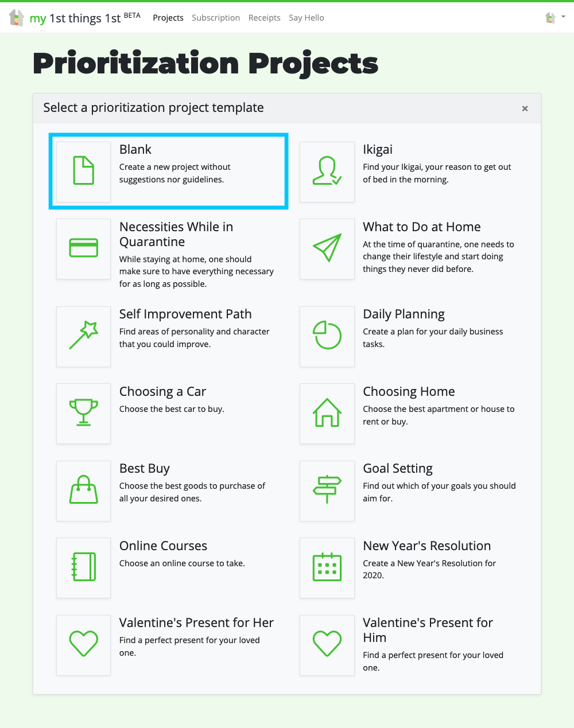Click the credit card Quarantine Necessities icon

pyautogui.click(x=83, y=248)
